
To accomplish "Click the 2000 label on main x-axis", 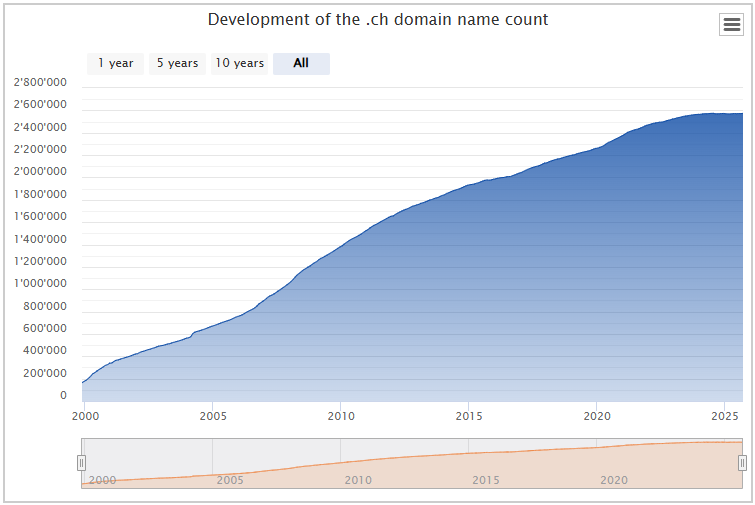I will (x=85, y=415).
